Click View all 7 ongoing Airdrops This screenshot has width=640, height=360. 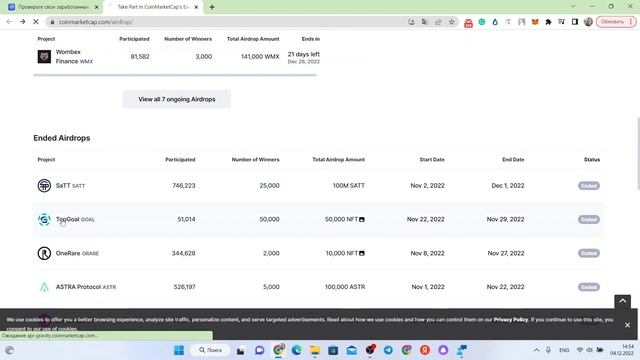(177, 99)
